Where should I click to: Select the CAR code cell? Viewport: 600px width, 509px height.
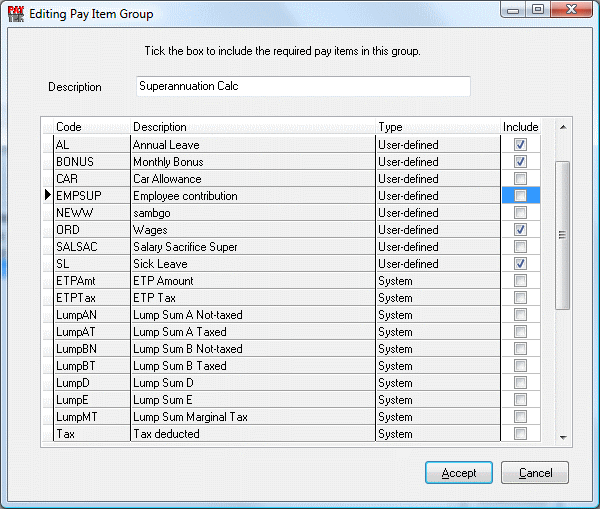click(x=92, y=179)
